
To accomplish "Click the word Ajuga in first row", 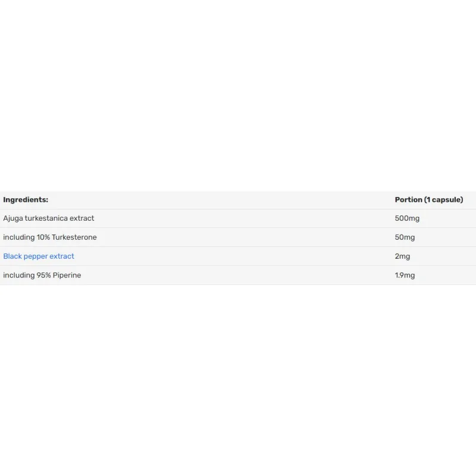I will (x=12, y=218).
